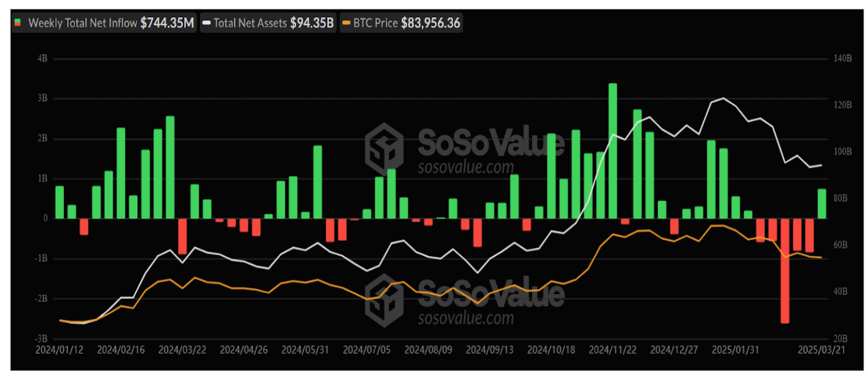Open the lower sosovalue.com watermark link

coord(466,318)
